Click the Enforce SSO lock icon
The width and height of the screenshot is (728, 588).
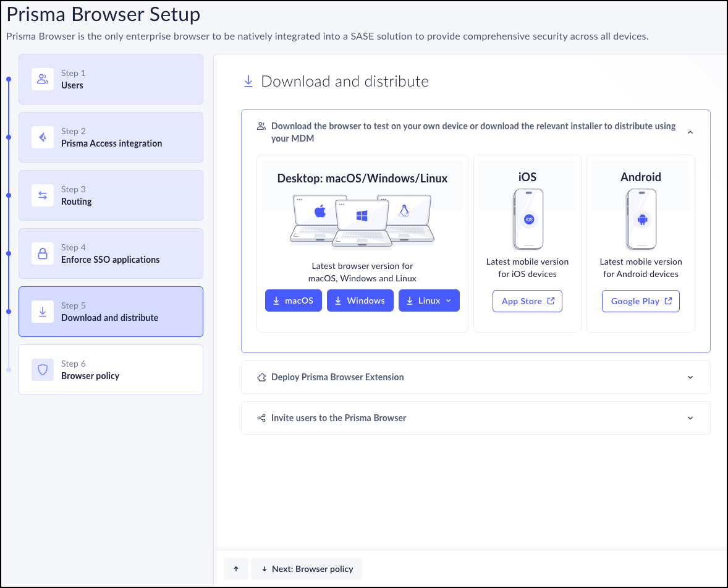pos(43,254)
